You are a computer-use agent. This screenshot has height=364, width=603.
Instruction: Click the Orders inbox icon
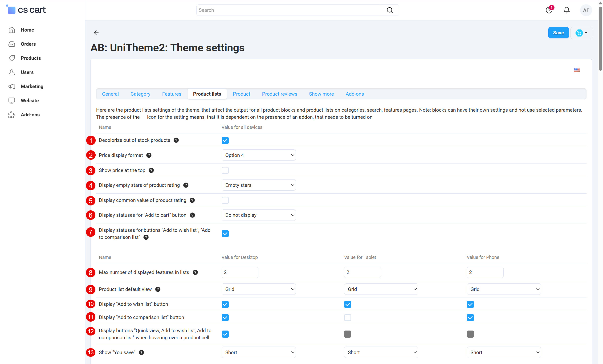point(12,44)
